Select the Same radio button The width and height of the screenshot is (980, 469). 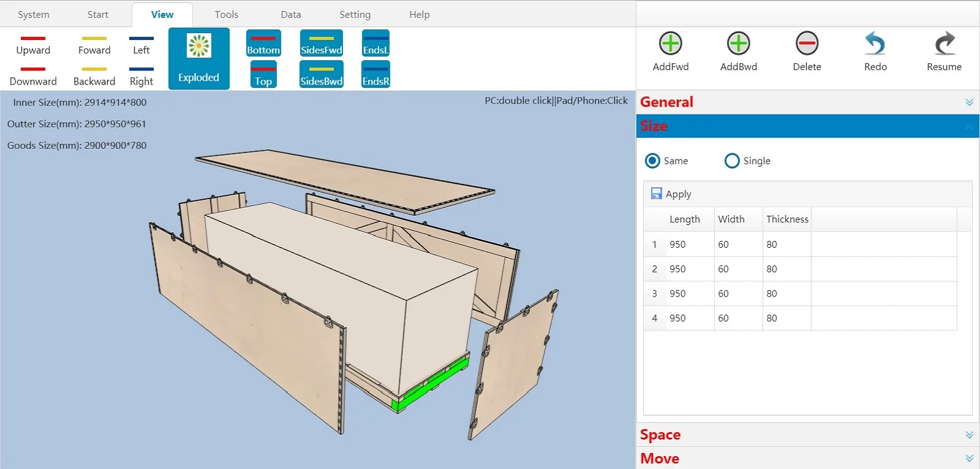(x=653, y=161)
